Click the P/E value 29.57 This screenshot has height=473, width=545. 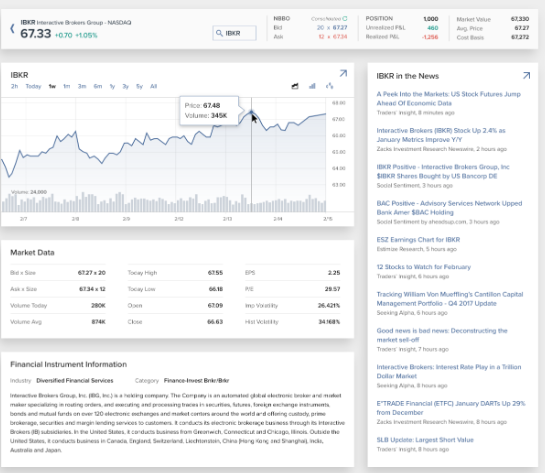point(332,289)
